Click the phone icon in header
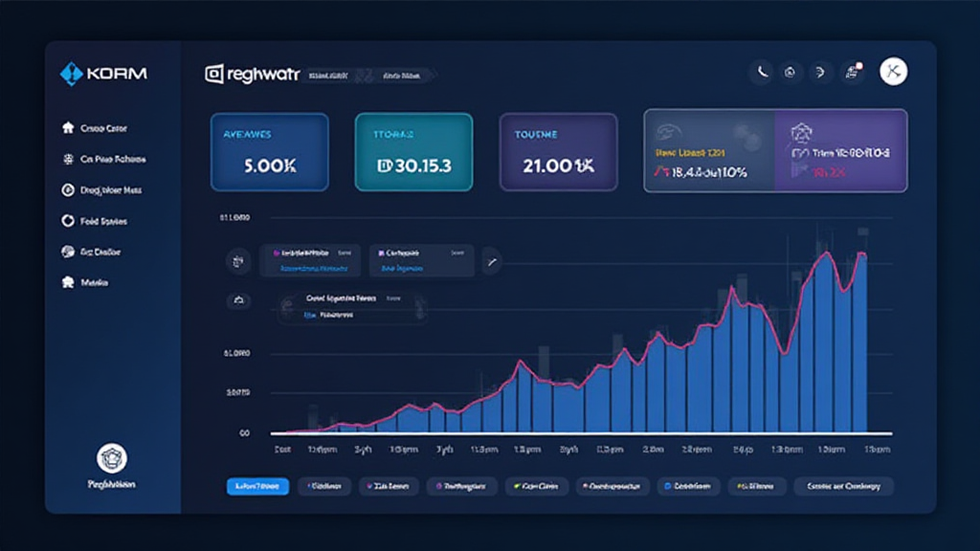 762,72
